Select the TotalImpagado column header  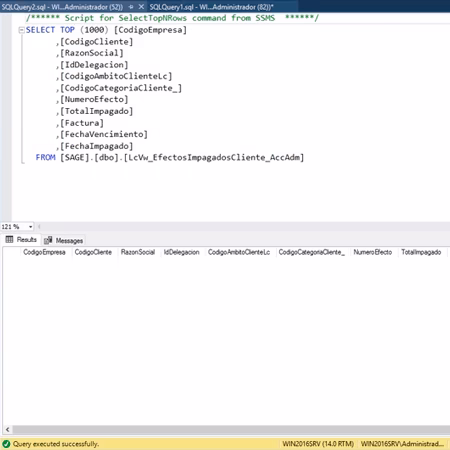[x=421, y=252]
